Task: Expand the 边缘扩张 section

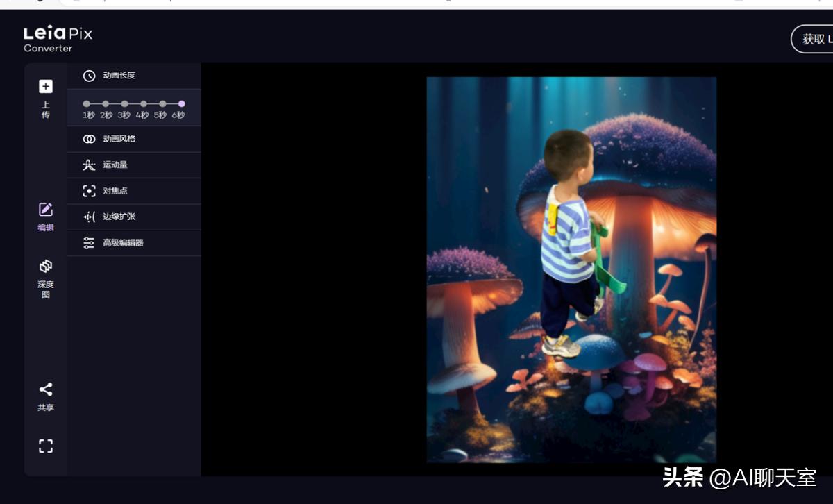Action: (134, 217)
